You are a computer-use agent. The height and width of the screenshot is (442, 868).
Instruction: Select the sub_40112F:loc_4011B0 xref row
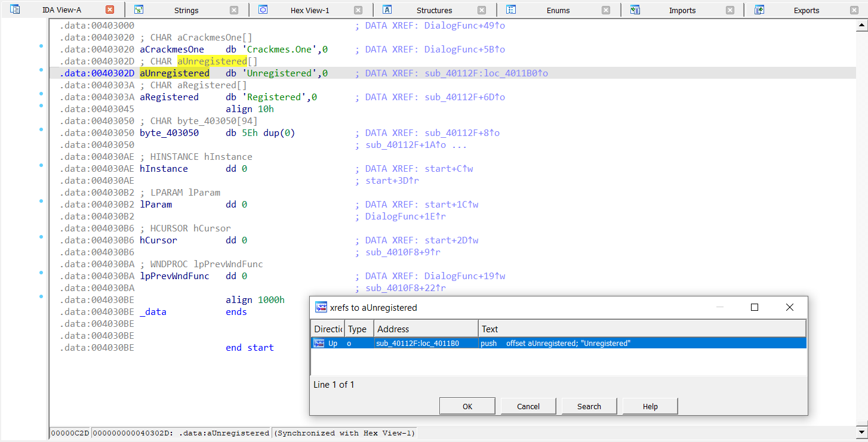(559, 343)
